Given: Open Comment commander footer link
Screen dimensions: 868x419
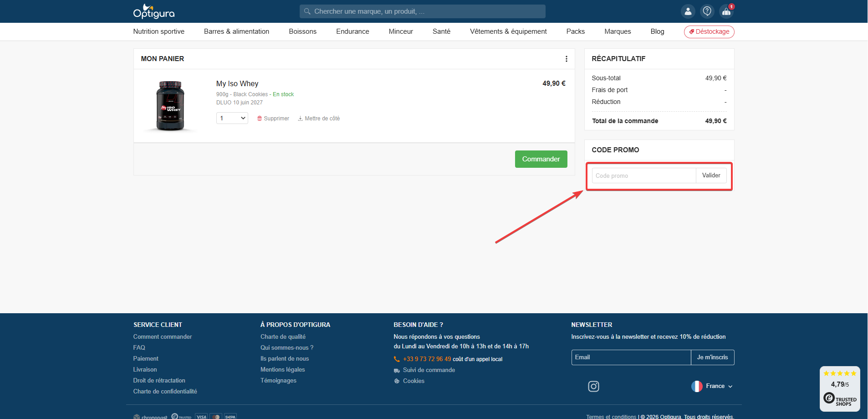Looking at the screenshot, I should click(163, 337).
